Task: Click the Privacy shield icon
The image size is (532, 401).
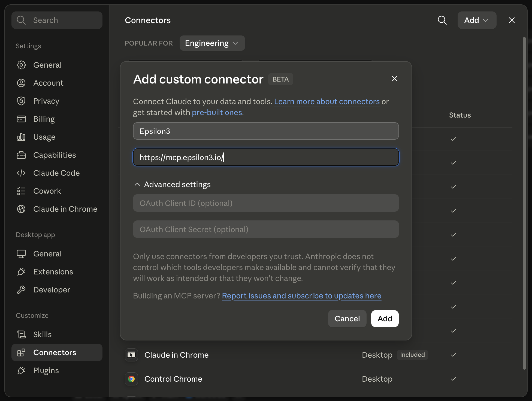Action: (21, 101)
